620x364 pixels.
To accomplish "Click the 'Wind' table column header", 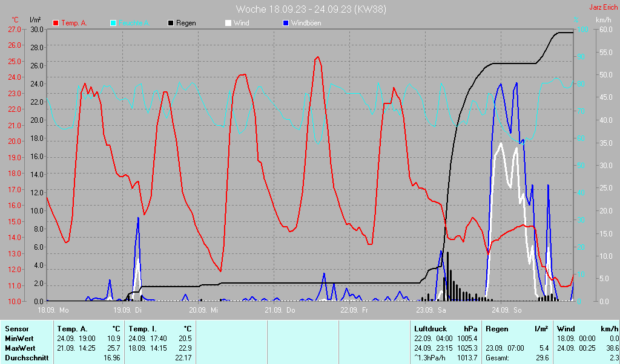I will (x=566, y=329).
